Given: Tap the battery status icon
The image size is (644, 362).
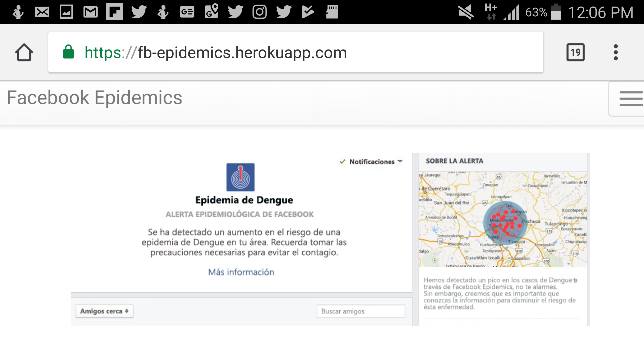Looking at the screenshot, I should tap(555, 12).
